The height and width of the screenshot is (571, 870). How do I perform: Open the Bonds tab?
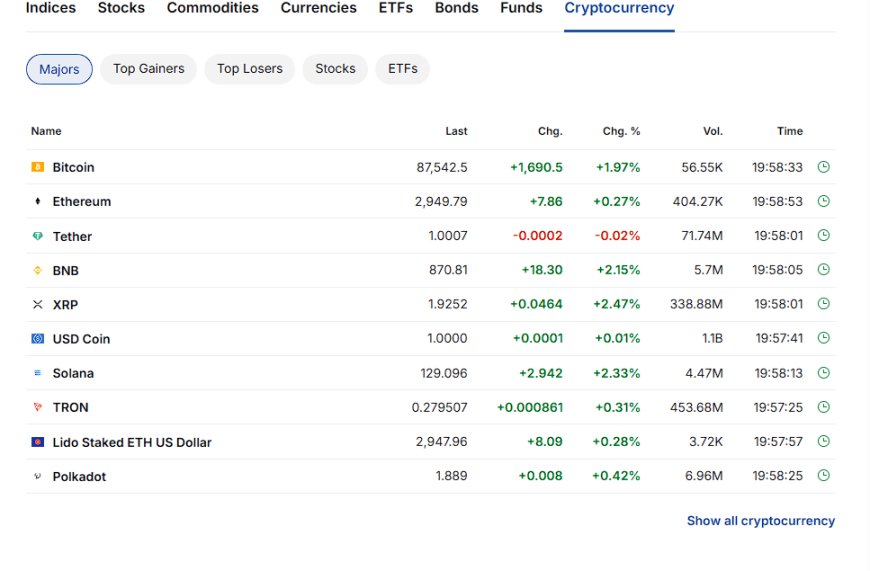[457, 8]
